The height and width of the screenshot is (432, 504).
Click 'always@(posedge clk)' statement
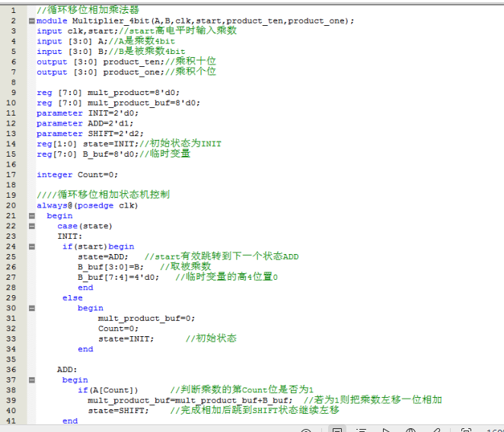(88, 205)
